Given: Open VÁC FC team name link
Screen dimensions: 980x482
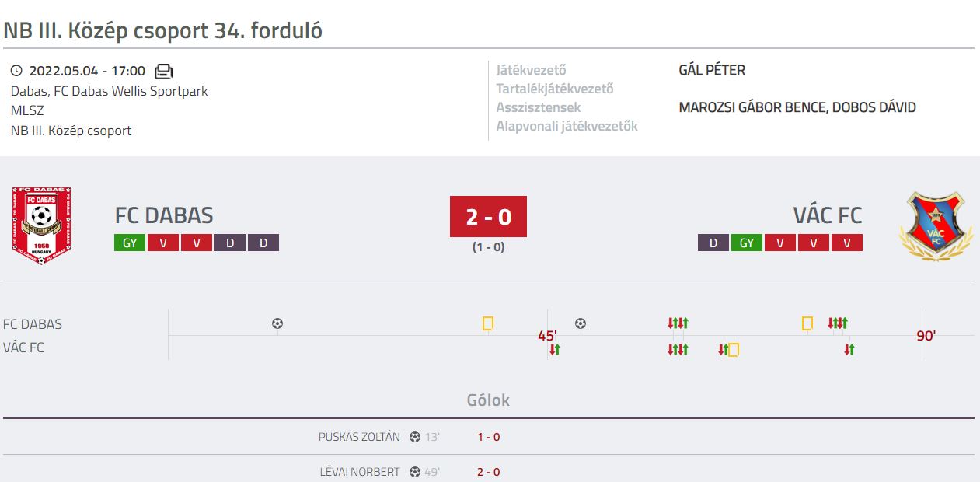Looking at the screenshot, I should (828, 215).
